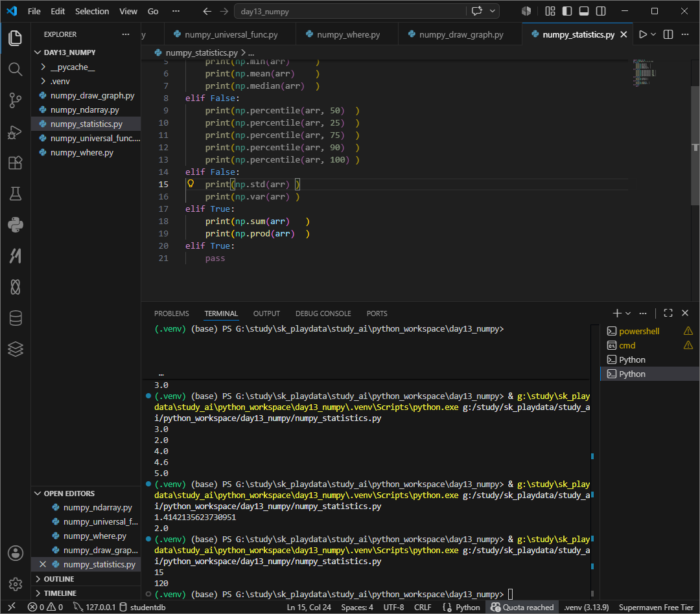This screenshot has width=700, height=614.
Task: Switch to numpy_where.py editor tab
Action: coord(347,34)
